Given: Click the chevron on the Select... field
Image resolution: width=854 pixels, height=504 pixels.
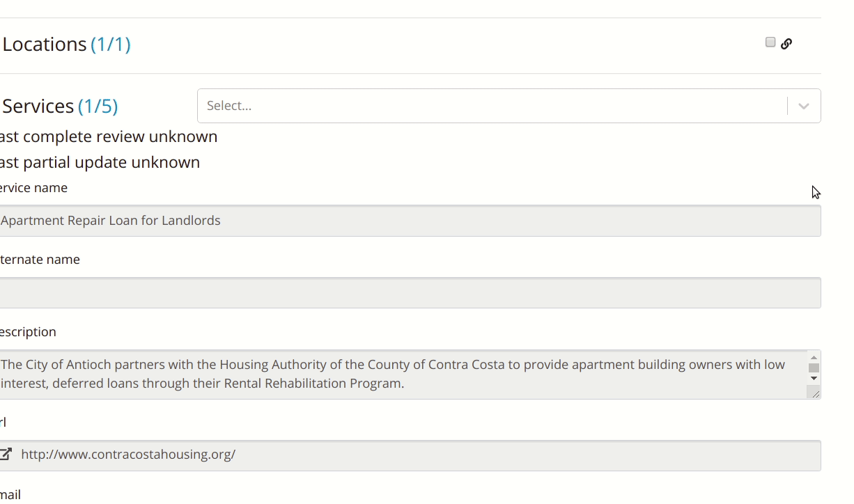Looking at the screenshot, I should pos(802,105).
